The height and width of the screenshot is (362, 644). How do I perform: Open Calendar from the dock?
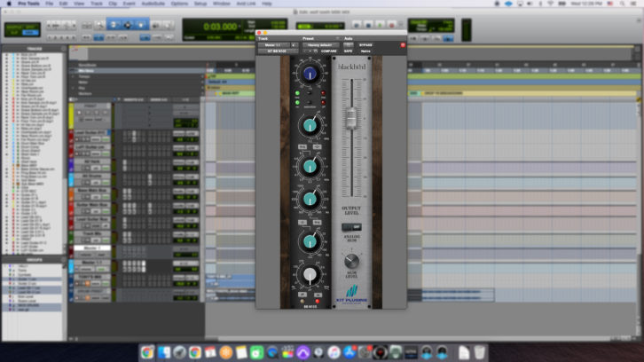210,352
